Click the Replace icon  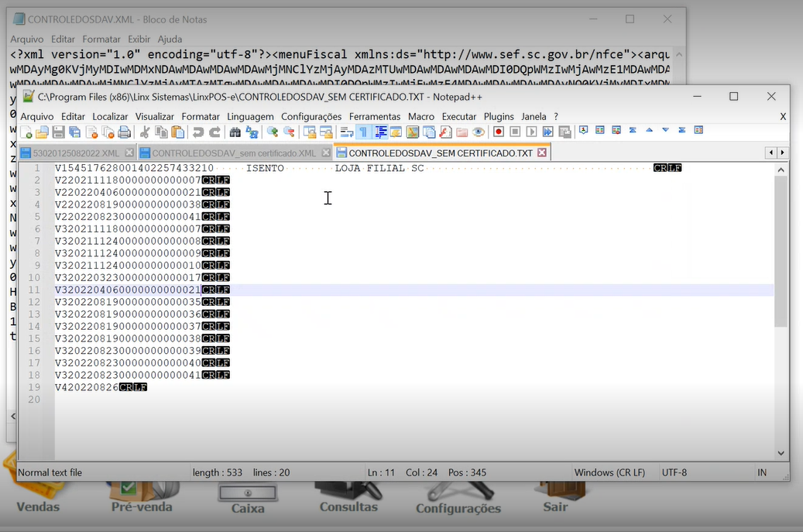pos(252,132)
